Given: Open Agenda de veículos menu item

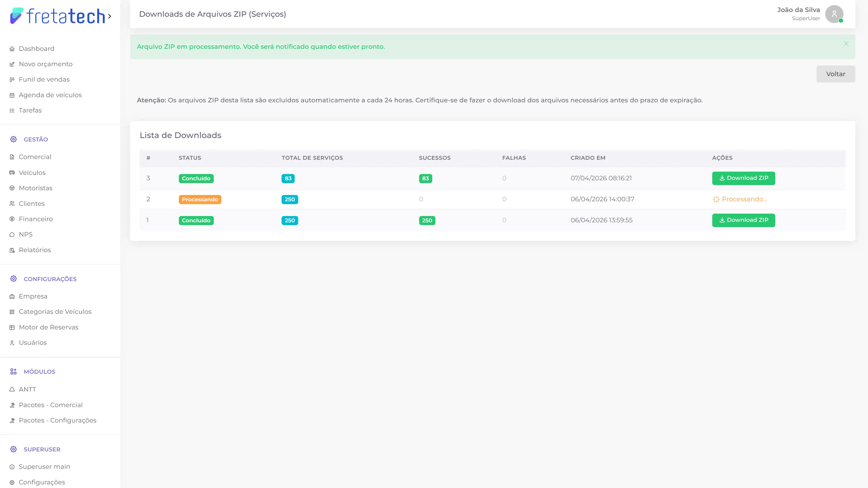Looking at the screenshot, I should [x=50, y=95].
